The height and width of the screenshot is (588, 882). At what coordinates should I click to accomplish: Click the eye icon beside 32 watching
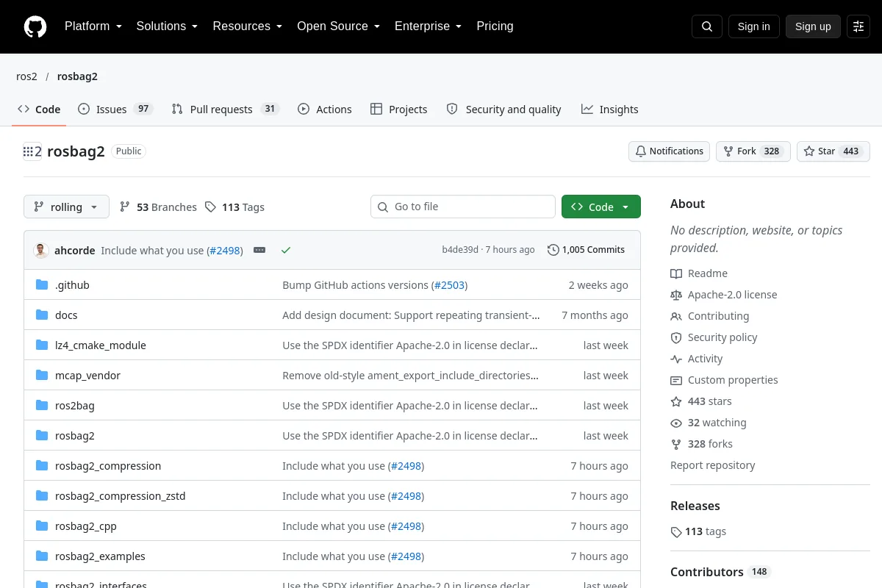676,423
